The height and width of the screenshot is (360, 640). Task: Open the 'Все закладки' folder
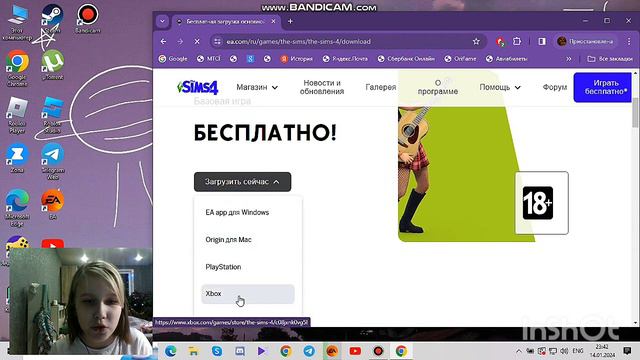pos(610,59)
